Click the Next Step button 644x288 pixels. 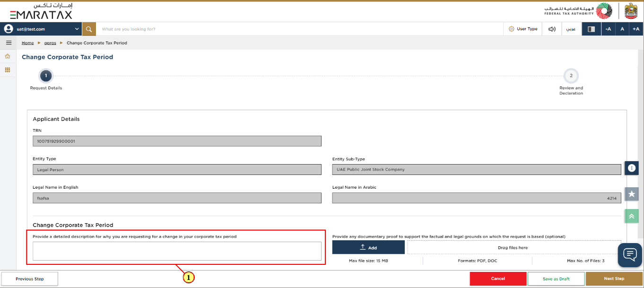pos(614,279)
